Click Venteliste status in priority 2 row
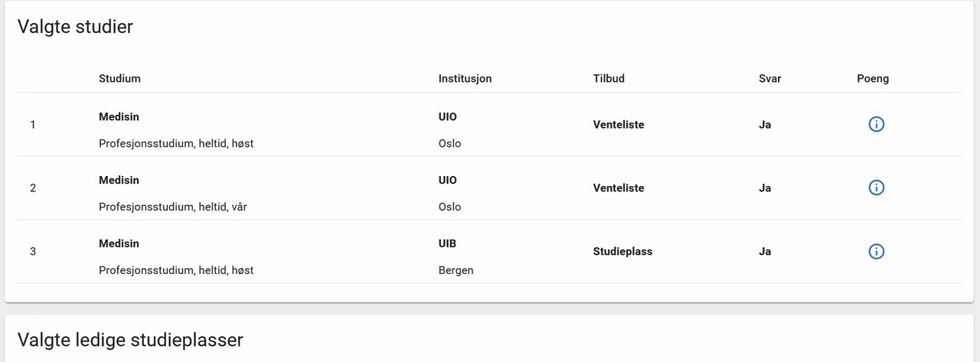 (x=619, y=188)
